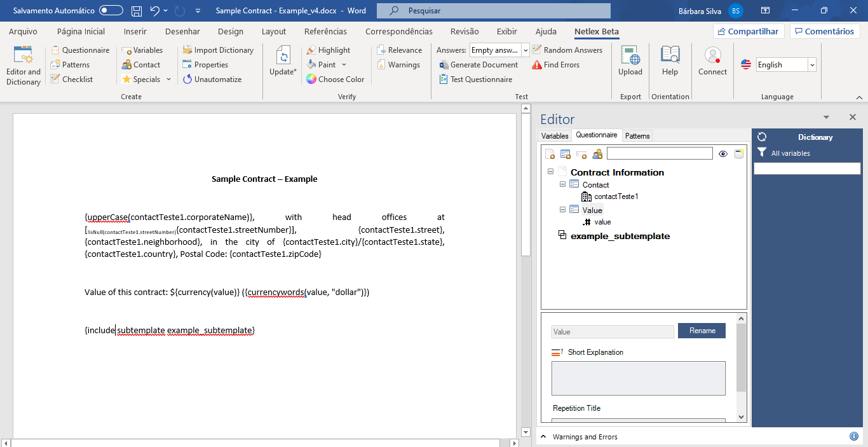Open the Referências tab
This screenshot has height=447, width=868.
(x=325, y=31)
